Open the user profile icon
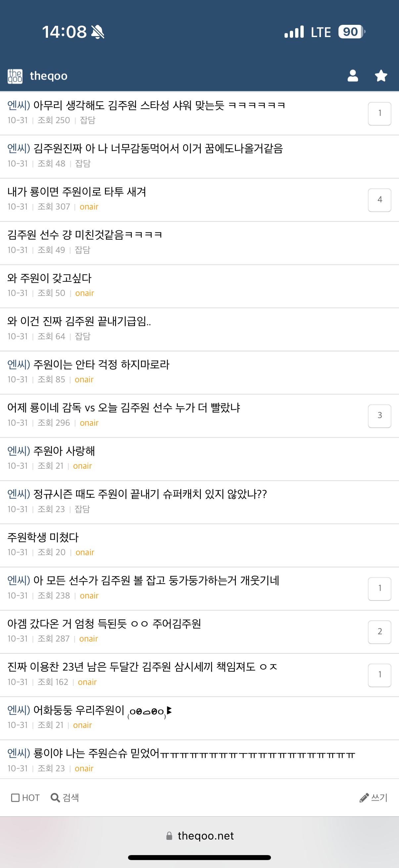The image size is (399, 868). [x=353, y=76]
